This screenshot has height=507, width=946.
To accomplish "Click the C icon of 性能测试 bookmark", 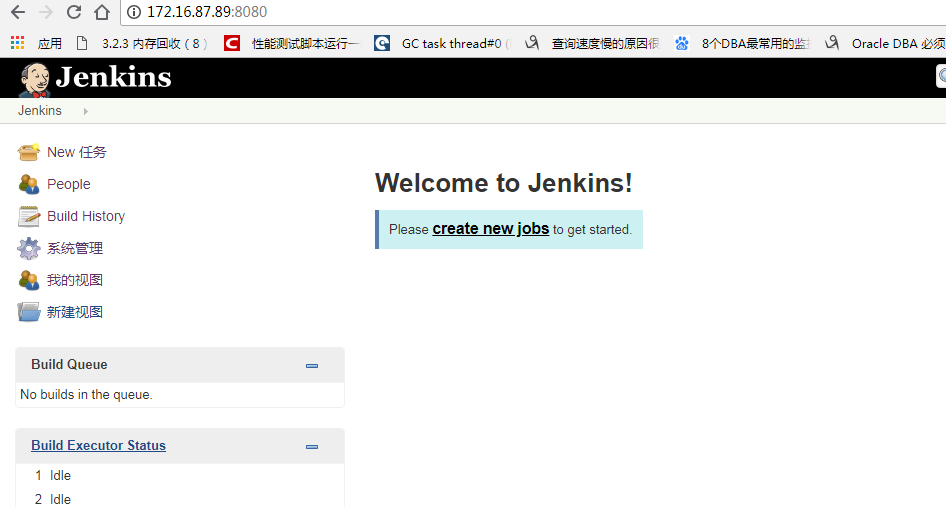I will (232, 43).
